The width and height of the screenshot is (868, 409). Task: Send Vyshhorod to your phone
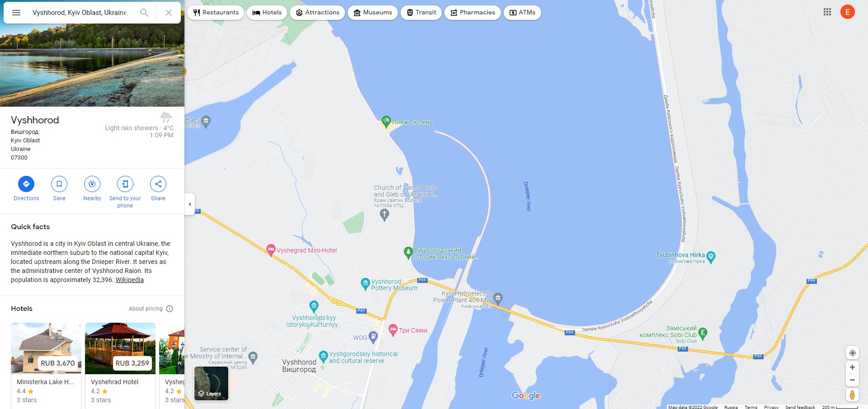click(125, 192)
